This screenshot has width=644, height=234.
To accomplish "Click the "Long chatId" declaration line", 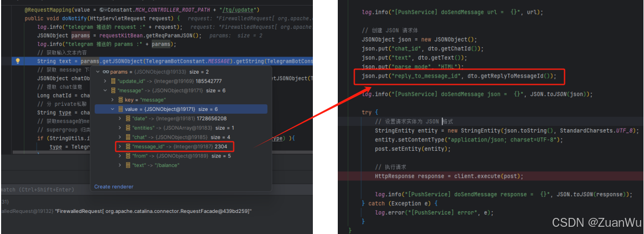I will (63, 95).
